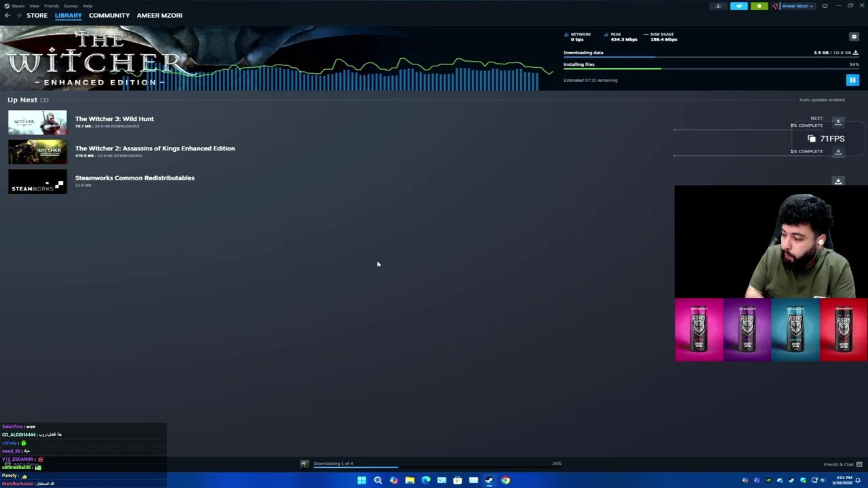The image size is (868, 488).
Task: Click the 3.5 GB download size icon
Action: (x=856, y=52)
